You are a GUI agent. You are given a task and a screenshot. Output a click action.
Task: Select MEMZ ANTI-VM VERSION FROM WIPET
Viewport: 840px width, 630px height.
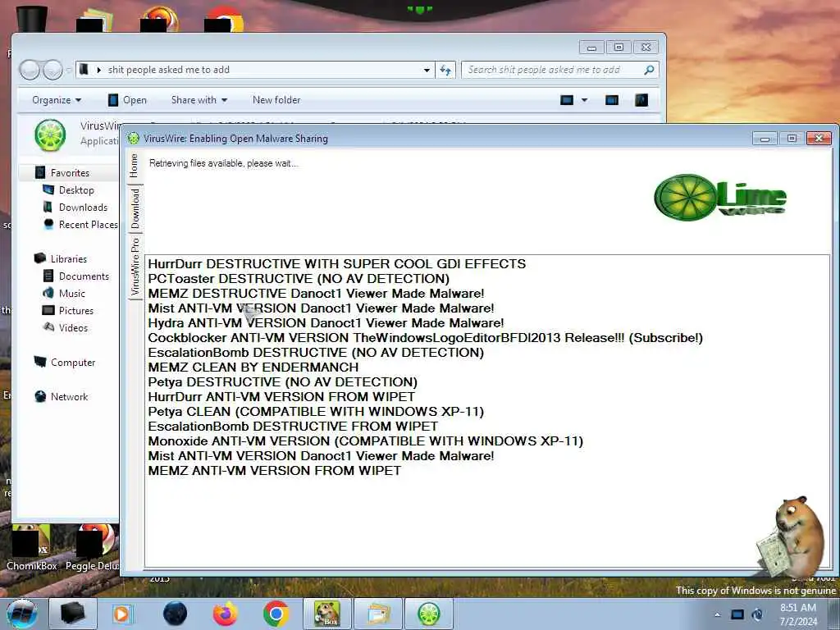274,471
